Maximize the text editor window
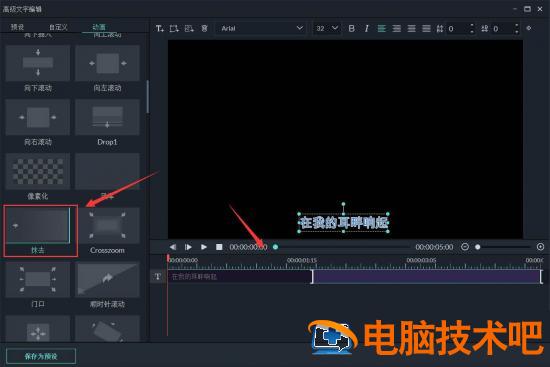The height and width of the screenshot is (367, 550). (527, 9)
